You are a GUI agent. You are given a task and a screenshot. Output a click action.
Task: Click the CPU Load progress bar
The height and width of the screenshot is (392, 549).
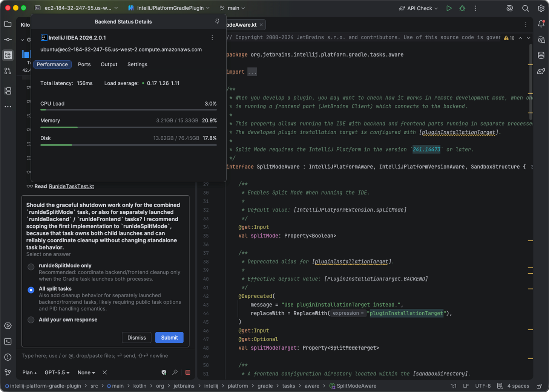[x=129, y=110]
